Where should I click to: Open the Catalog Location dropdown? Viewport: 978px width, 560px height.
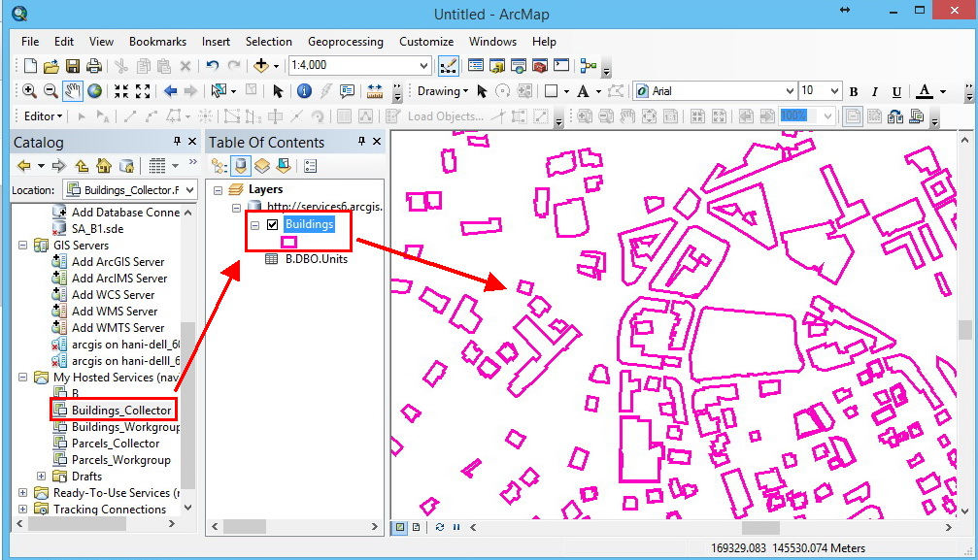click(190, 189)
